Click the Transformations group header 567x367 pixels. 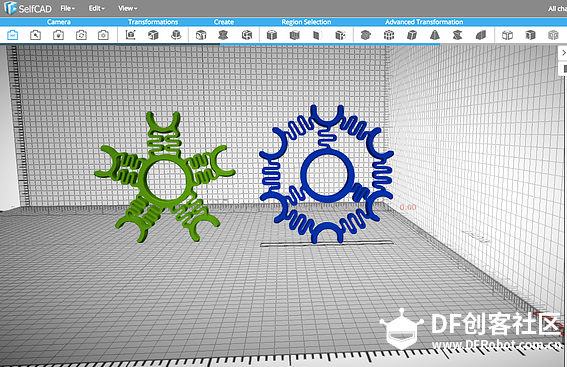coord(153,22)
